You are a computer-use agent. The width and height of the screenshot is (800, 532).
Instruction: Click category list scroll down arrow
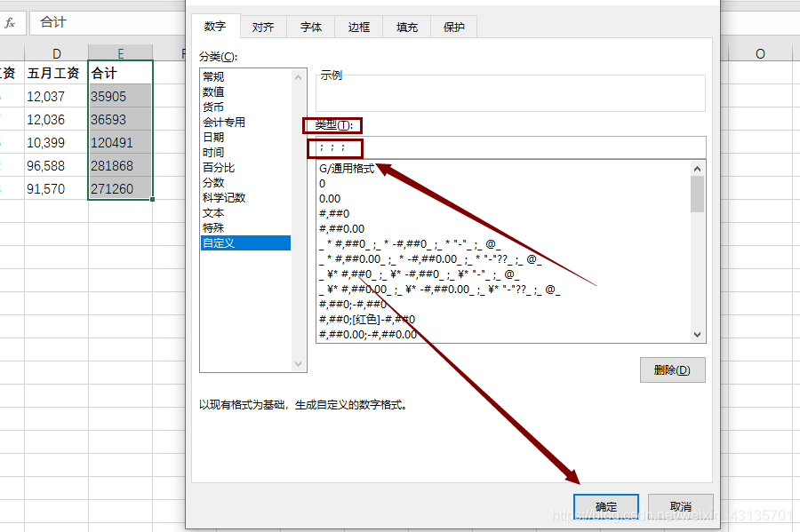click(x=299, y=364)
